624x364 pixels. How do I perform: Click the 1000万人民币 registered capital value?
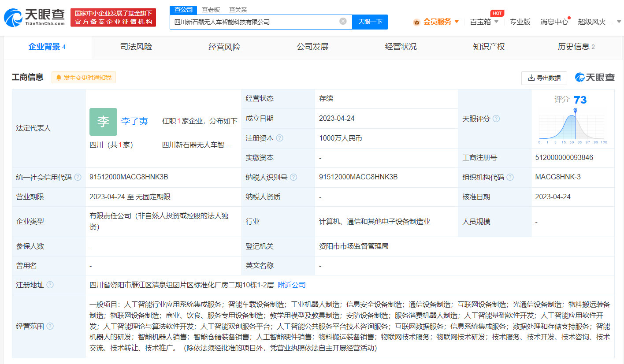(341, 138)
